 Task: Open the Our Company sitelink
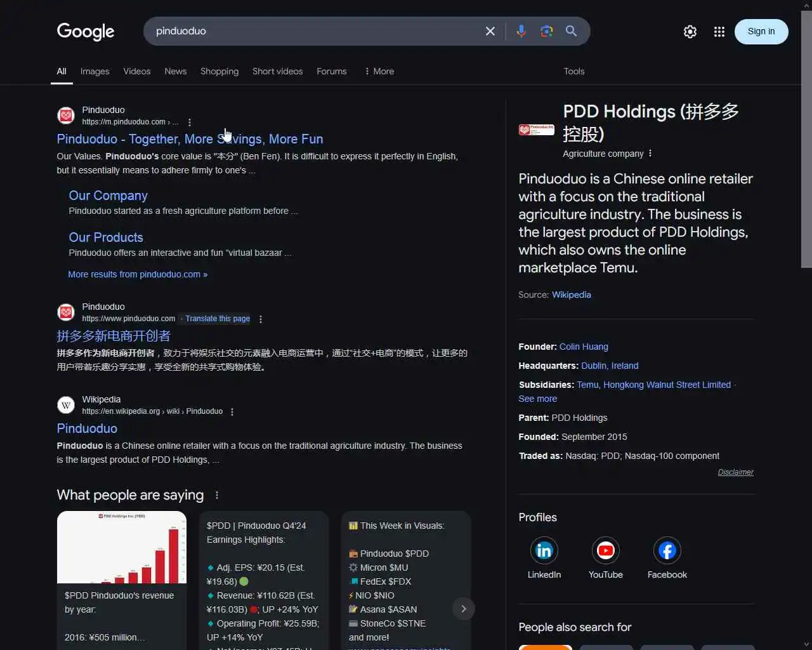pyautogui.click(x=108, y=196)
